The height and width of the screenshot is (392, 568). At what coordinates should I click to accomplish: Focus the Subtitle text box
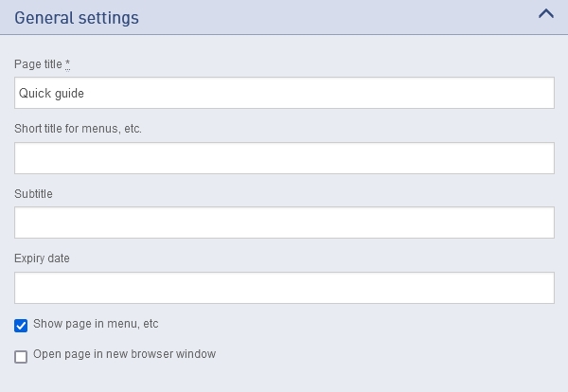284,223
